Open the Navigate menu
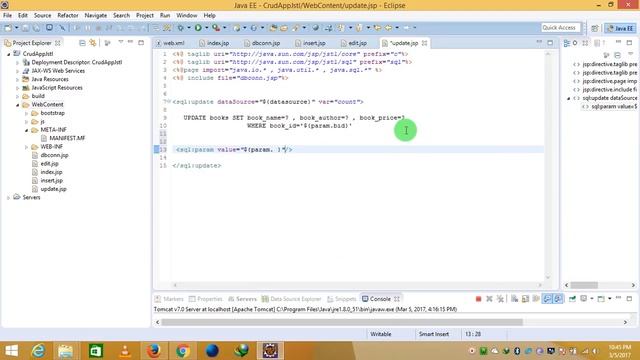Screen dimensions: 640x360 (96, 16)
